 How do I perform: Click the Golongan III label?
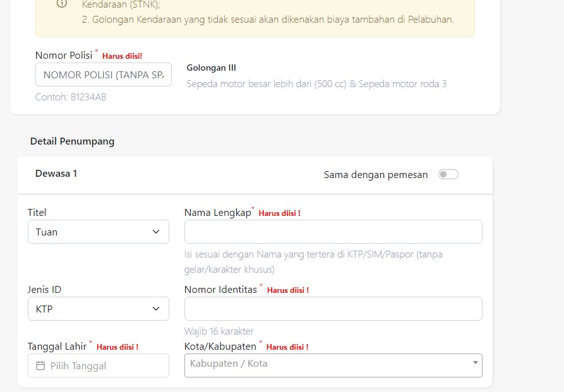[x=211, y=68]
